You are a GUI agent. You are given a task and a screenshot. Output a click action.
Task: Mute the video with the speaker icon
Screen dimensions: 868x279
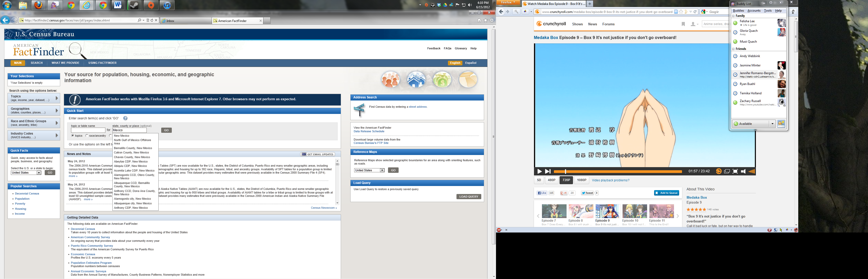(x=743, y=172)
